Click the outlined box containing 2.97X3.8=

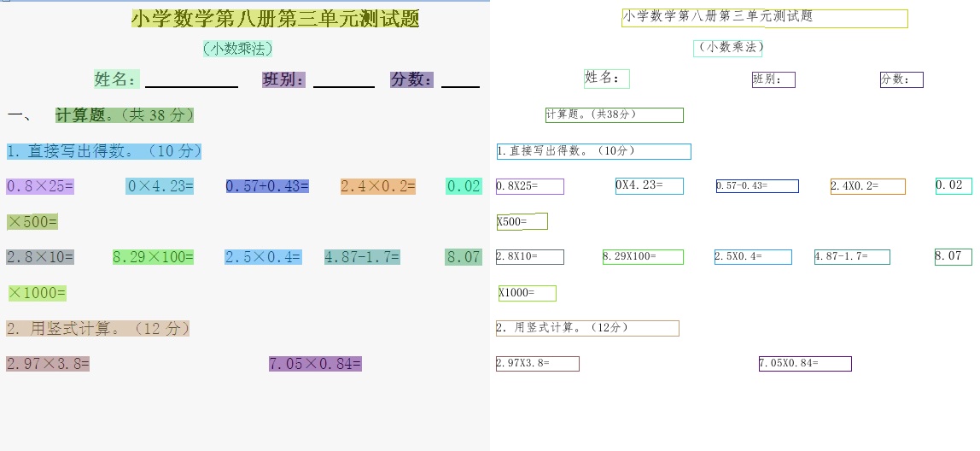[x=537, y=364]
